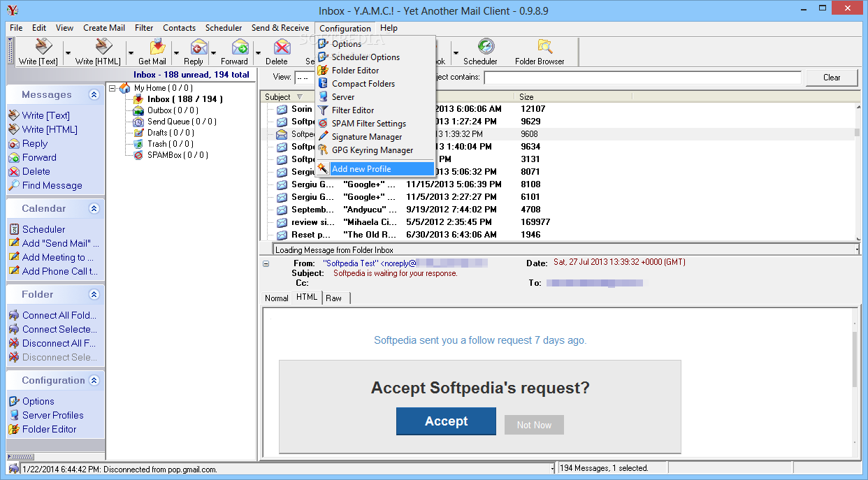Select the Drafts folder
The height and width of the screenshot is (480, 868).
[x=171, y=133]
